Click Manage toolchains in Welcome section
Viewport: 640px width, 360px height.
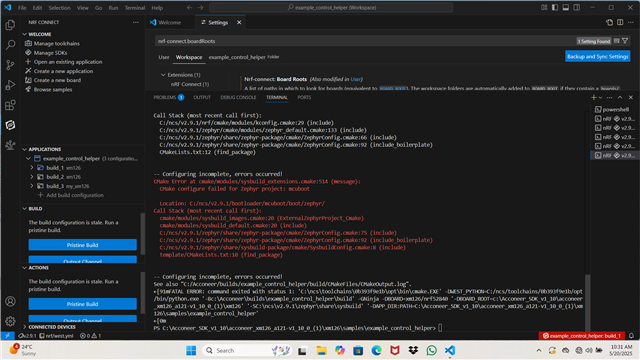[x=56, y=43]
